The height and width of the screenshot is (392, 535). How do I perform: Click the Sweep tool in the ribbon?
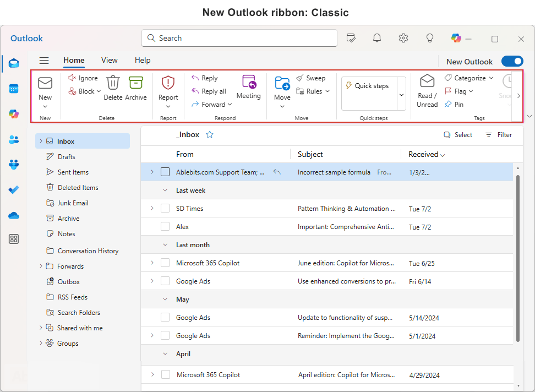point(310,78)
